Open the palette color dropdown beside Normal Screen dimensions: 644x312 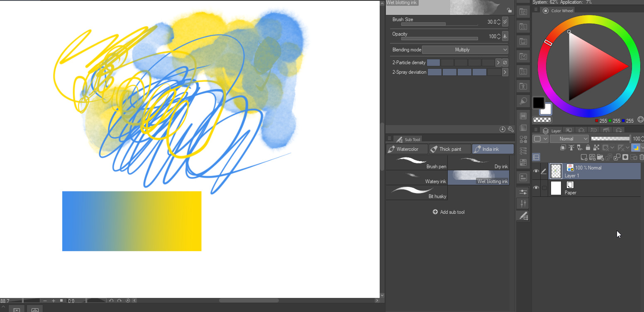pos(540,139)
